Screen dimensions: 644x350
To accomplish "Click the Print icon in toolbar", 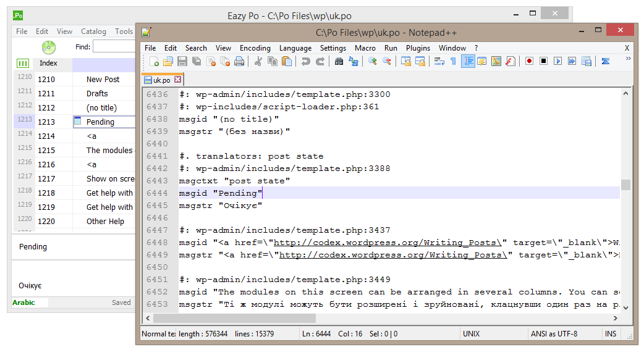I will click(x=239, y=61).
